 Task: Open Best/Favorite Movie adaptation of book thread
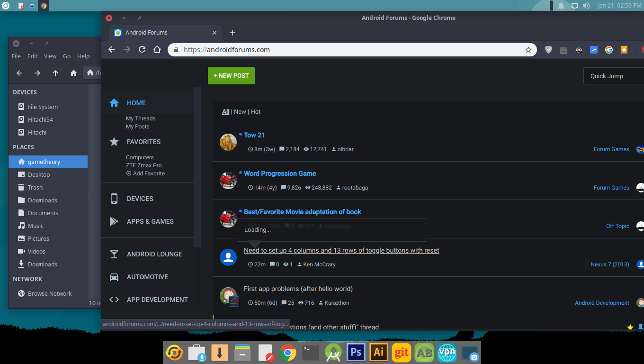[303, 212]
